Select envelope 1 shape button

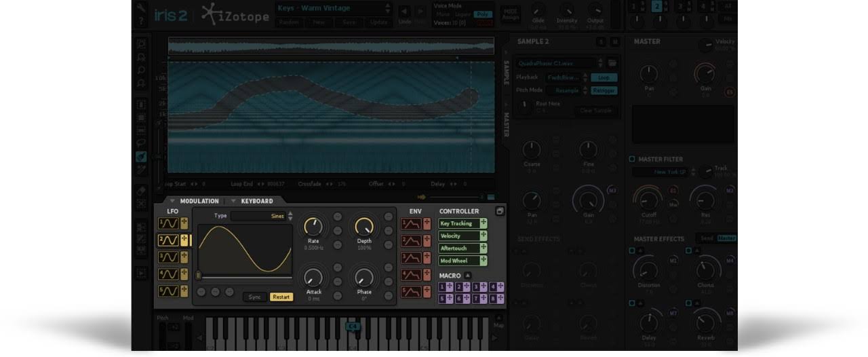tap(411, 223)
